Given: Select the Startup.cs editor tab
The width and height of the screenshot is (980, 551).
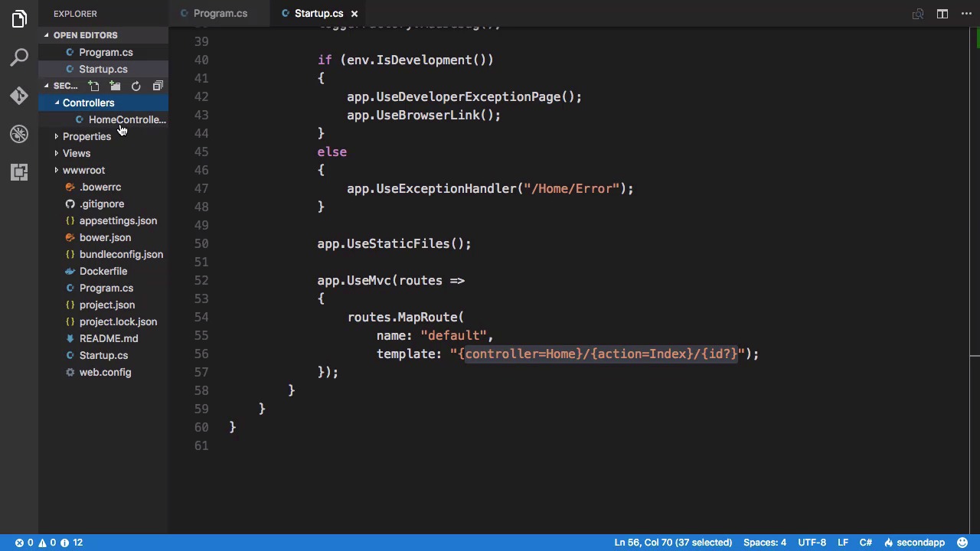Looking at the screenshot, I should point(318,14).
